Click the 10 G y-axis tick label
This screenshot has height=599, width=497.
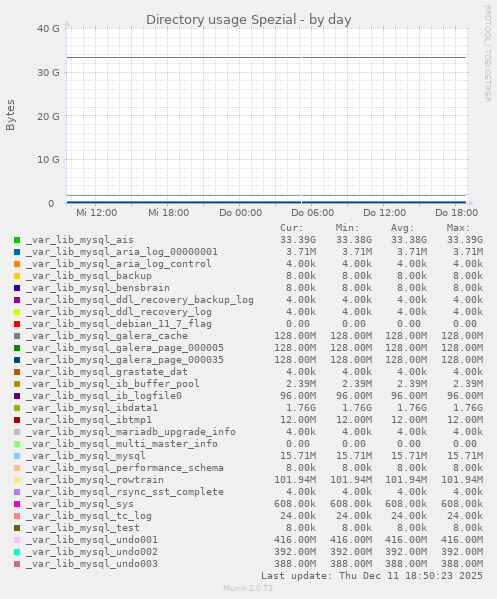pos(48,160)
